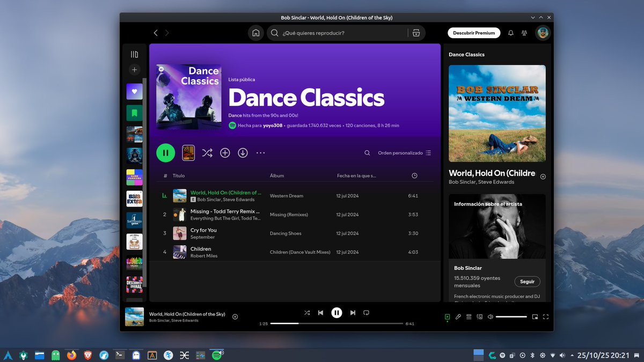Skip to previous track
Viewport: 644px width, 362px height.
point(320,313)
